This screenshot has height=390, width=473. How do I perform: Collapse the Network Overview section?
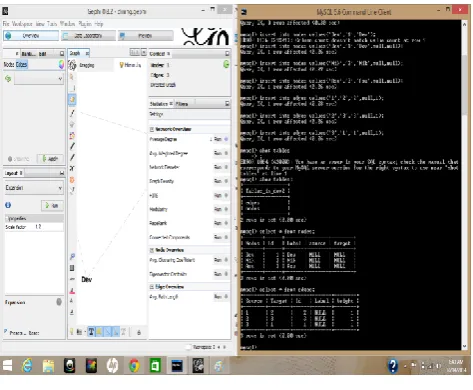tap(152, 129)
